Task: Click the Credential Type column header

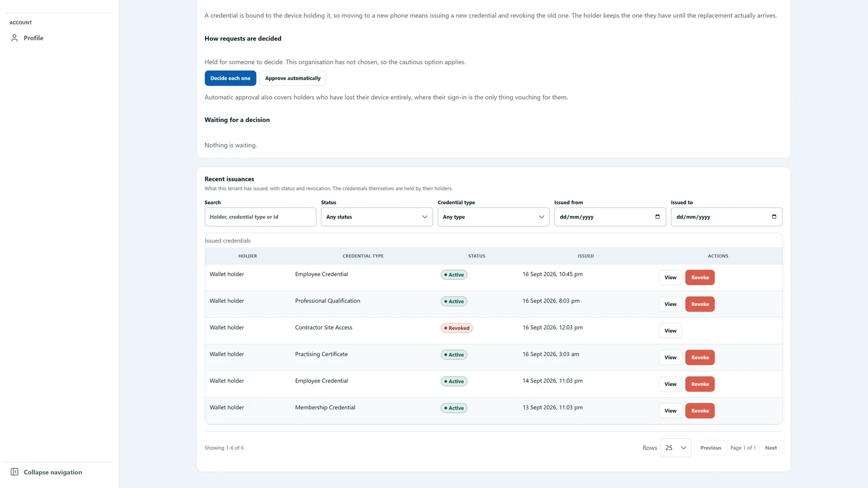Action: point(363,256)
